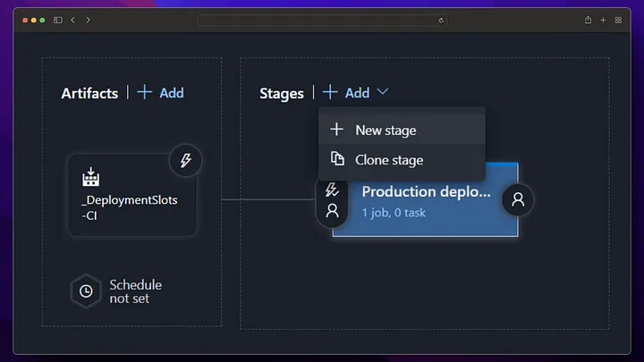The width and height of the screenshot is (644, 362).
Task: Click the Schedule clock icon
Action: tap(86, 291)
